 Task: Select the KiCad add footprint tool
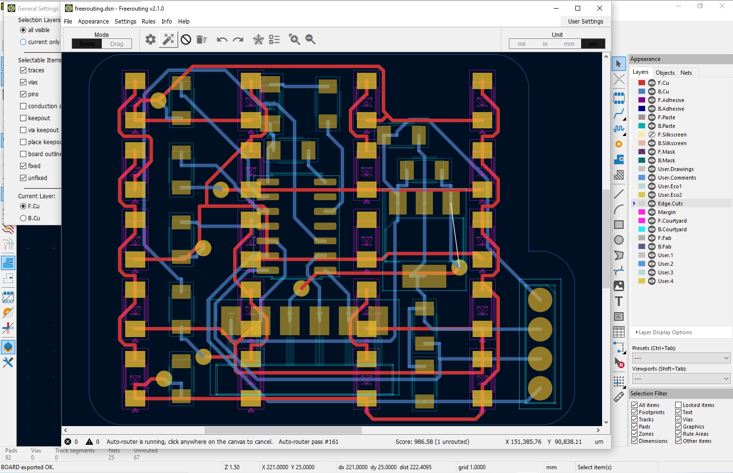619,98
